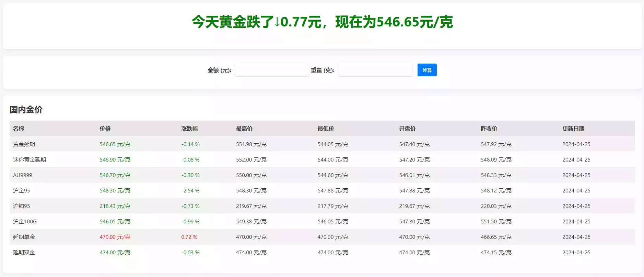Select the 沪金100G row name
Image resolution: width=644 pixels, height=277 pixels.
[x=25, y=221]
